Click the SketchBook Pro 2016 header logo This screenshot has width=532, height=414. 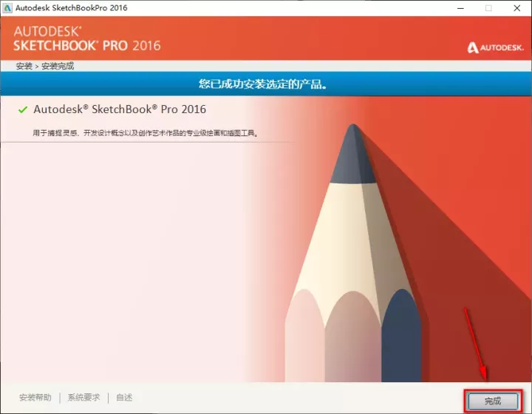click(x=87, y=38)
